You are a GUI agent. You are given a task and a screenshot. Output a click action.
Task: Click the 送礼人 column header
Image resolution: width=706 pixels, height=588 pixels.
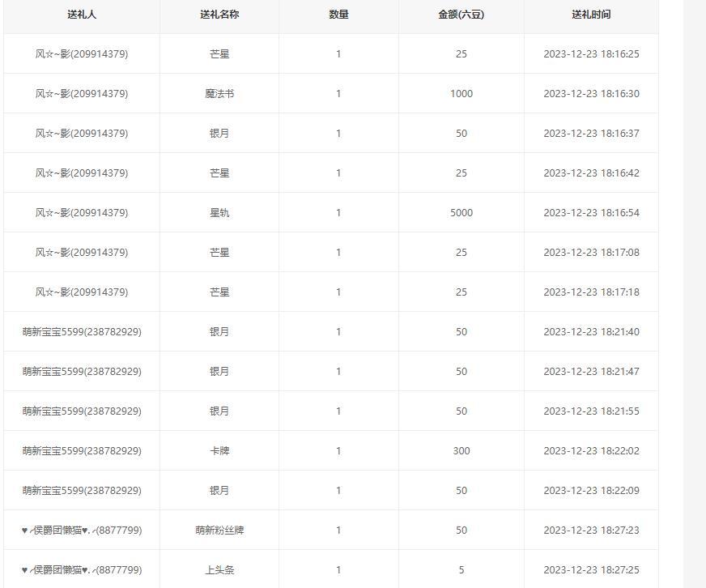(x=82, y=15)
